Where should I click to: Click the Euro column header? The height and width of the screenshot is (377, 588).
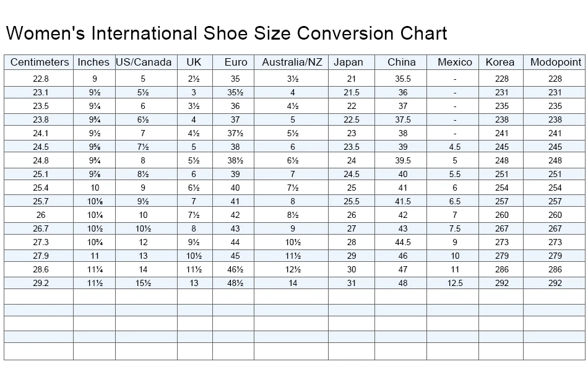tap(236, 62)
